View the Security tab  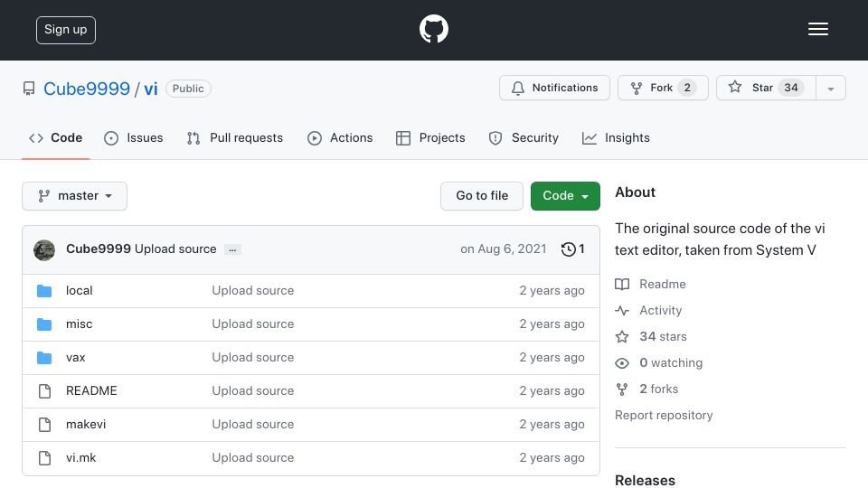click(524, 137)
